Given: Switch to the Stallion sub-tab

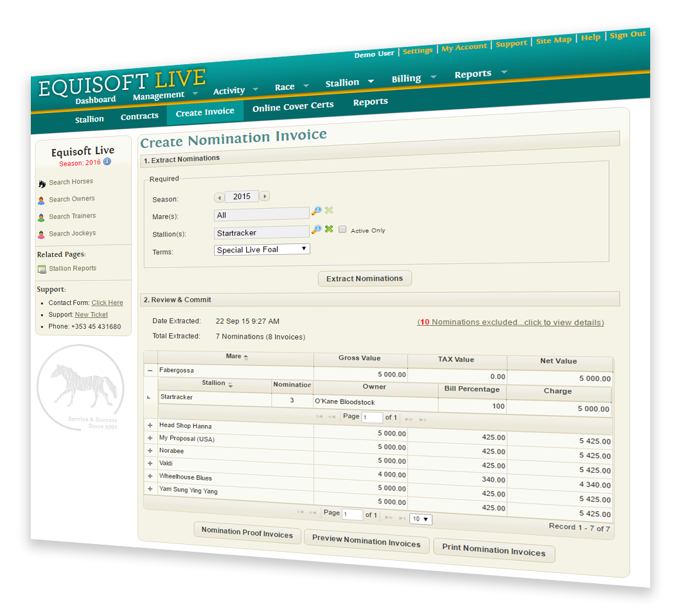Looking at the screenshot, I should pyautogui.click(x=89, y=119).
